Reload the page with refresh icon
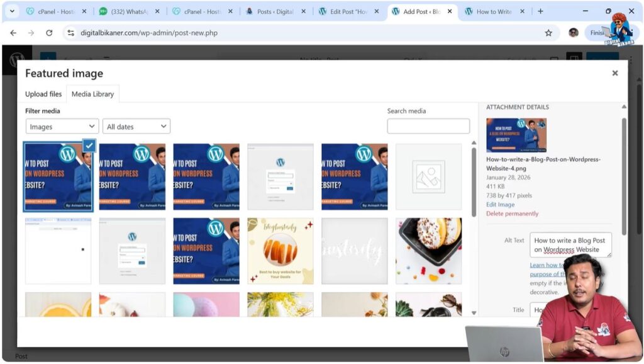 49,33
